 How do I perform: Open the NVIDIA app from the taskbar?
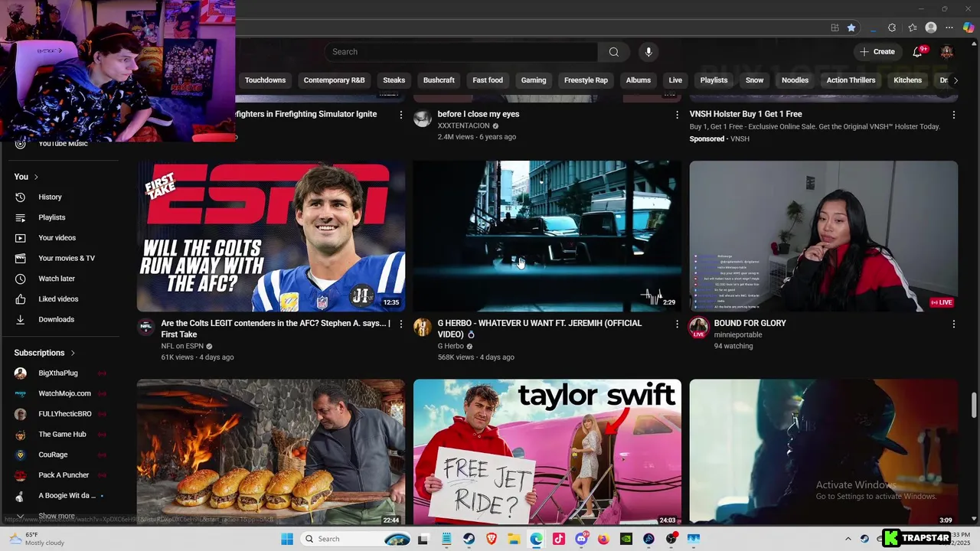coord(626,539)
